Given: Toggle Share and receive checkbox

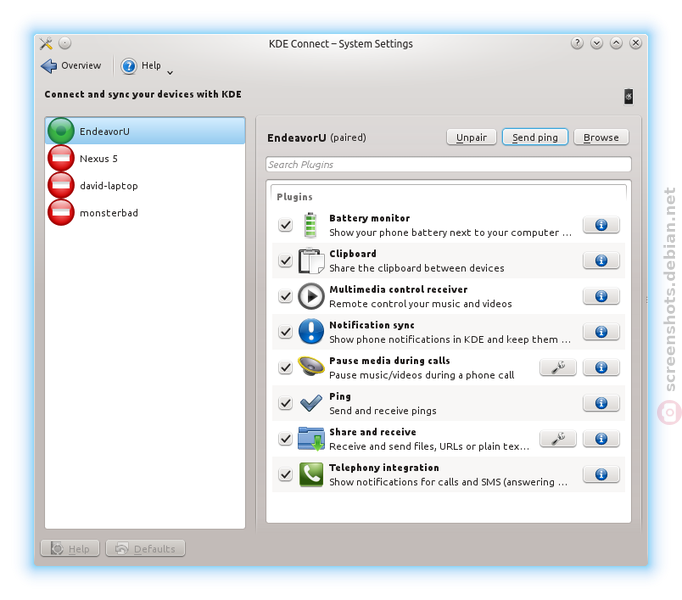Looking at the screenshot, I should [x=285, y=439].
